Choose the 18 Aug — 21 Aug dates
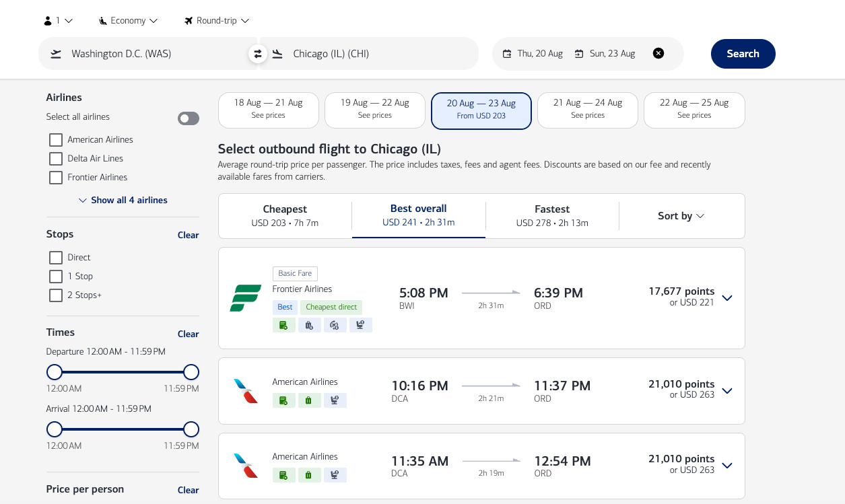Image resolution: width=845 pixels, height=504 pixels. coord(269,110)
